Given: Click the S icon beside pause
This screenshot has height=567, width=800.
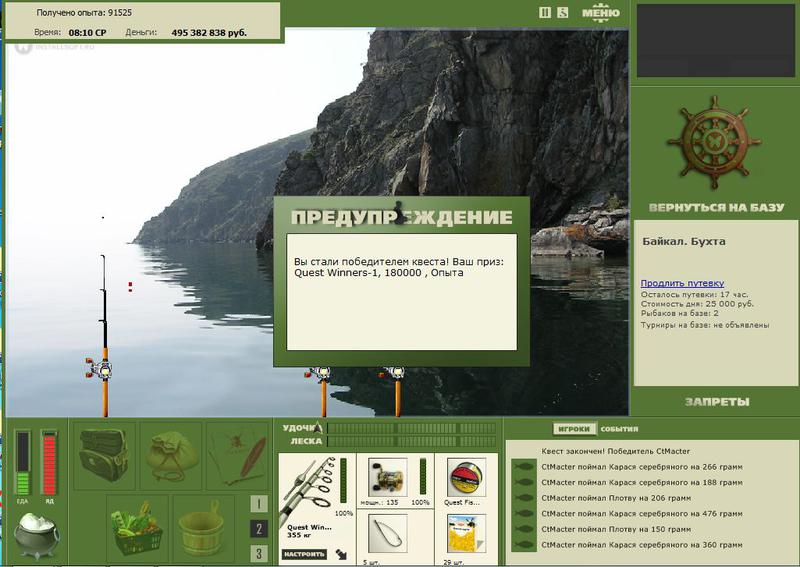Looking at the screenshot, I should [x=562, y=13].
